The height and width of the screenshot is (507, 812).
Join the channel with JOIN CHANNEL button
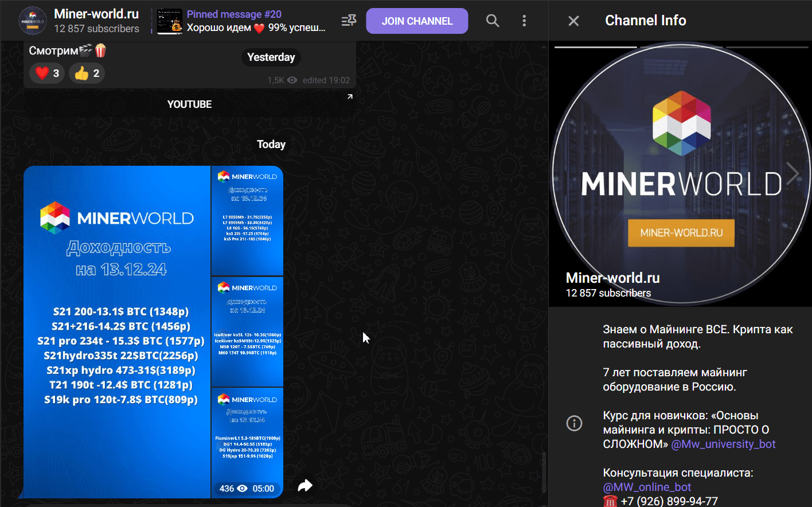[417, 21]
